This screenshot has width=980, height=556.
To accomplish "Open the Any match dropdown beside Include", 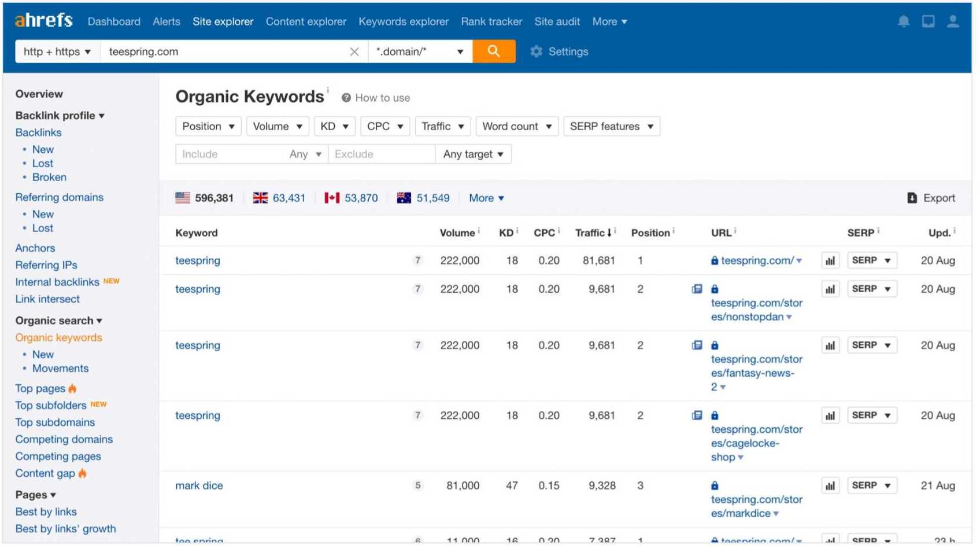I will click(x=307, y=155).
